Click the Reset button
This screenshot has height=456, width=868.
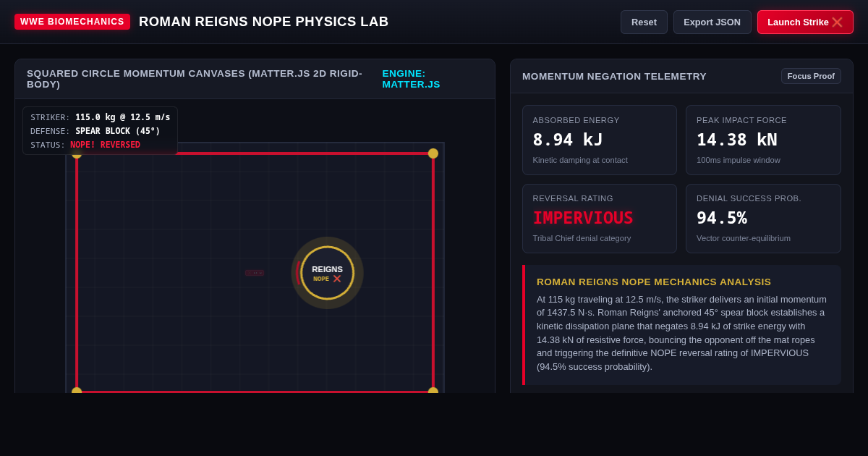644,22
